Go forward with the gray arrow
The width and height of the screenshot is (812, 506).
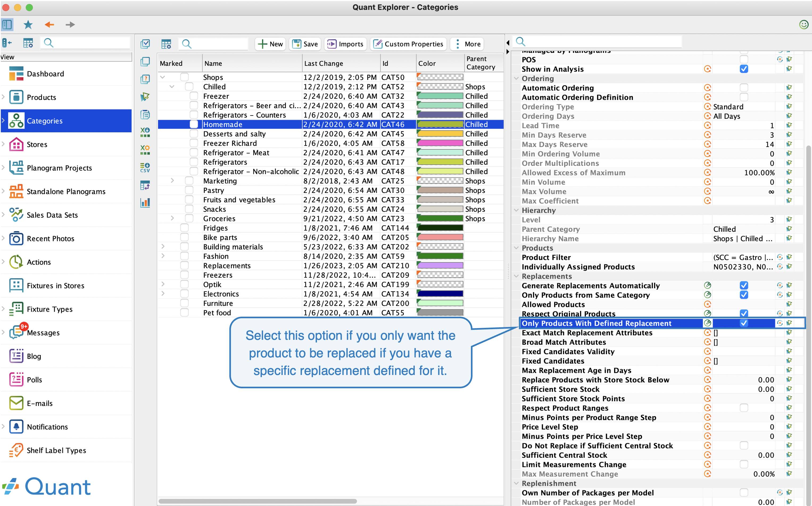pyautogui.click(x=70, y=25)
